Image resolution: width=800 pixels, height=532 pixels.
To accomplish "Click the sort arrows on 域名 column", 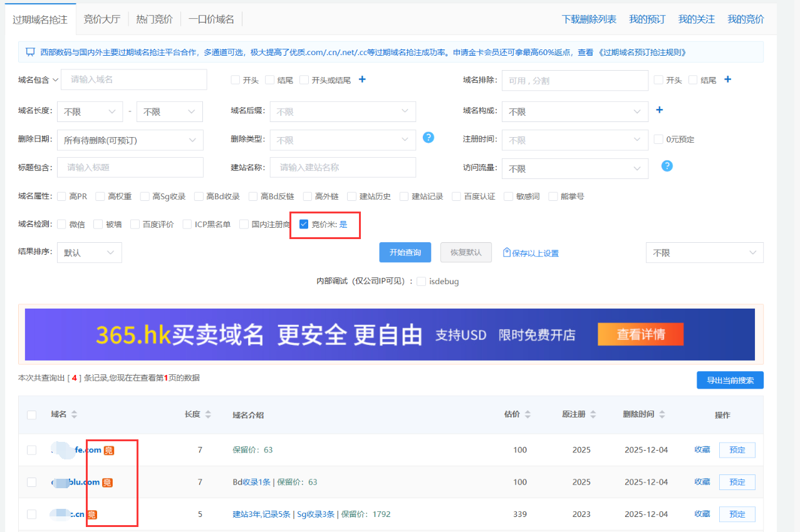I will coord(75,415).
